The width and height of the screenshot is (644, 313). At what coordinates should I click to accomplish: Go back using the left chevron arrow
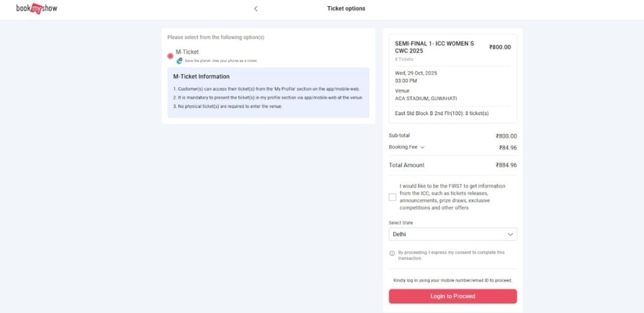(x=256, y=9)
